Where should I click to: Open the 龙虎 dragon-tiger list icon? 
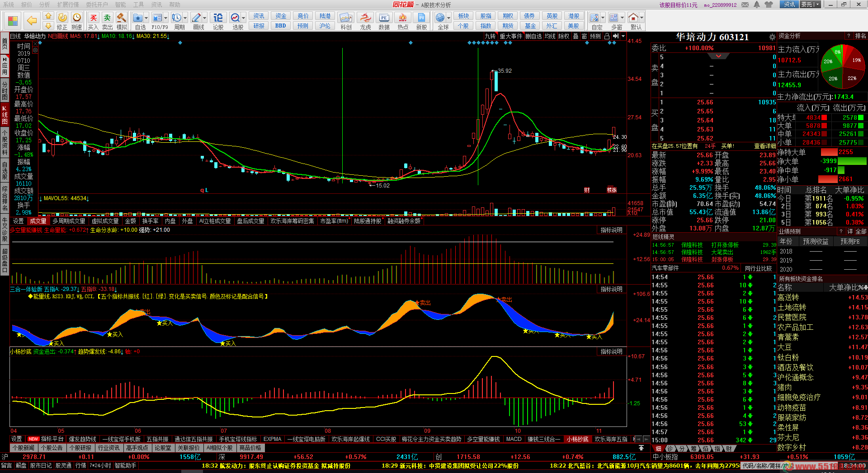365,20
